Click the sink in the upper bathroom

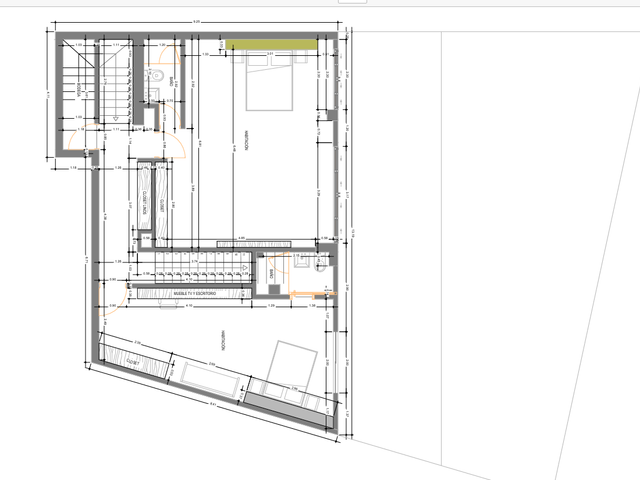(x=151, y=95)
